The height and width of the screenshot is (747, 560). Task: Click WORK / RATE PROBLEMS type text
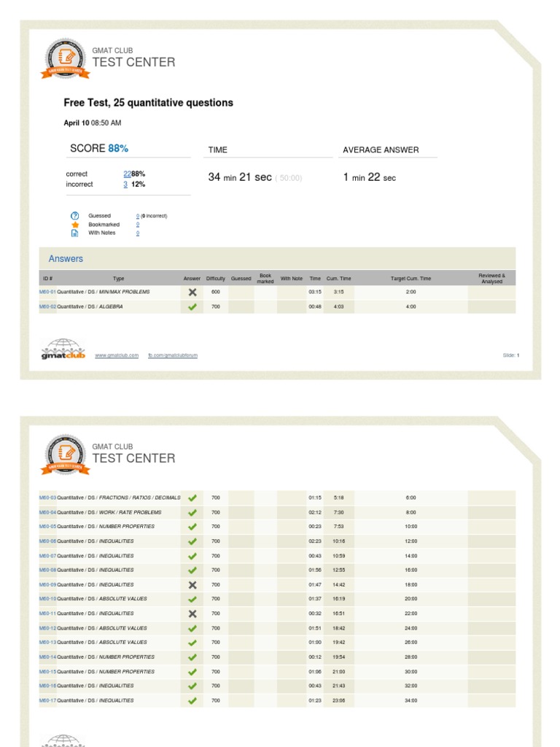[130, 513]
